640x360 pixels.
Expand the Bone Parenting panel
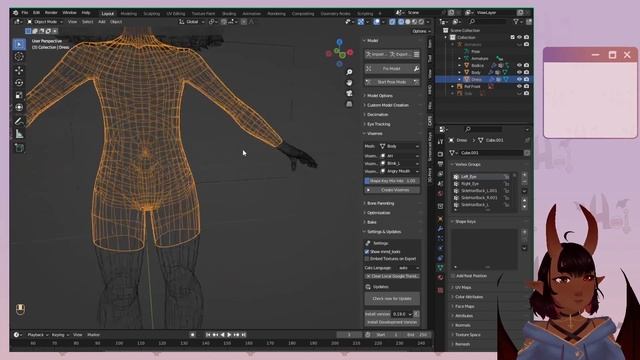point(380,203)
